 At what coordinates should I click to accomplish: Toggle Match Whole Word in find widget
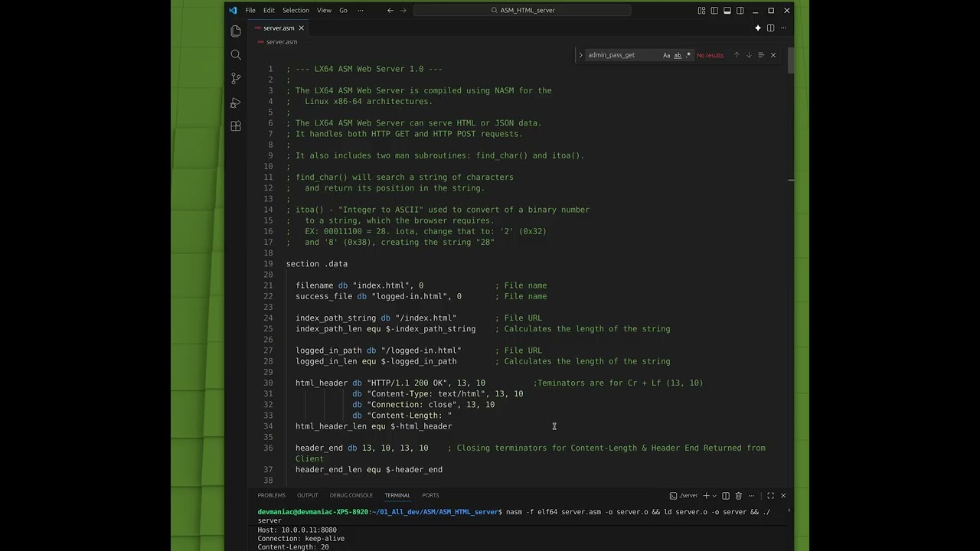tap(678, 55)
